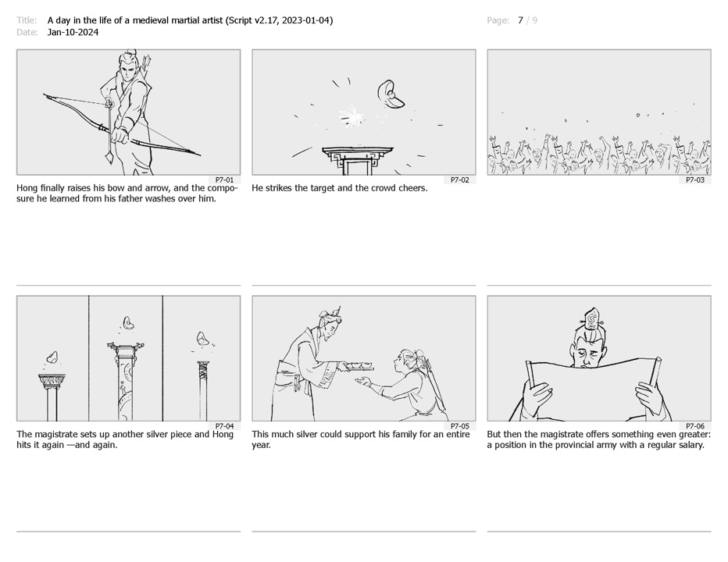Click the storyboard title text
This screenshot has width=728, height=562.
190,20
